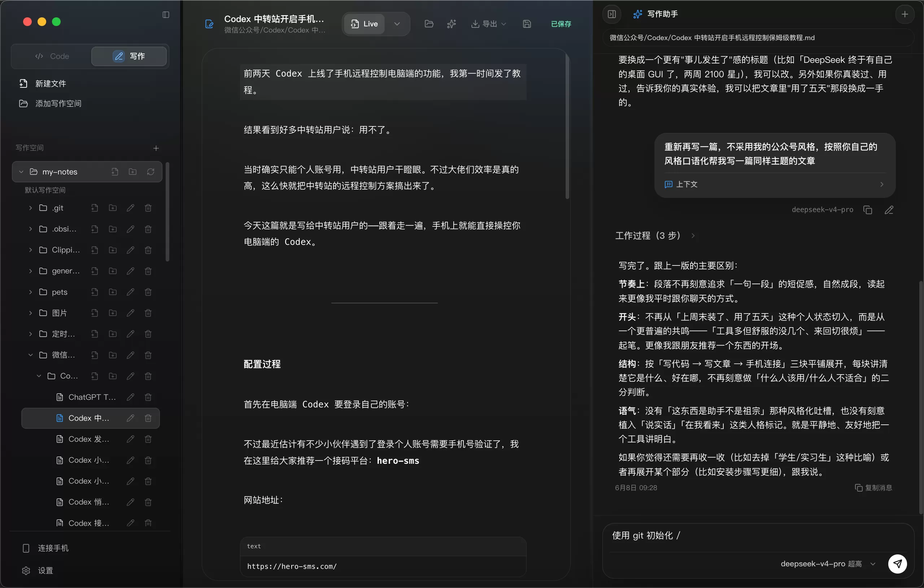This screenshot has height=588, width=924.
Task: Start a new chat with plus icon
Action: coord(905,14)
